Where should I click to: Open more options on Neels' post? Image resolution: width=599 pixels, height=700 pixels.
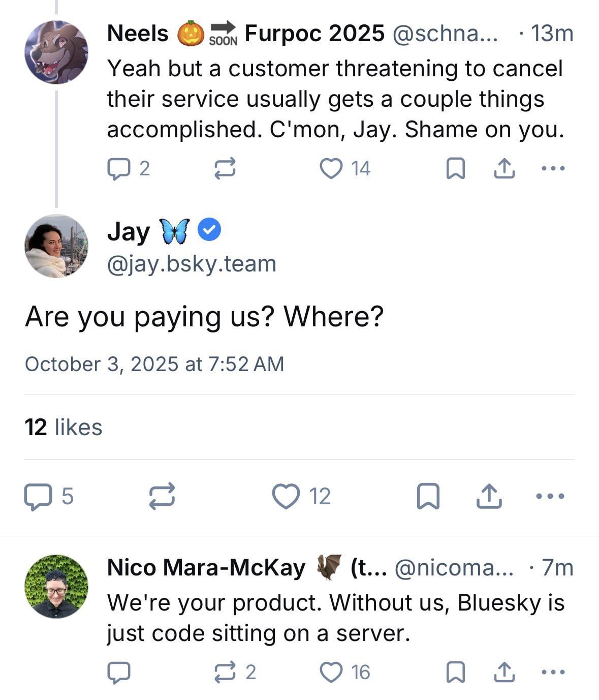click(553, 168)
